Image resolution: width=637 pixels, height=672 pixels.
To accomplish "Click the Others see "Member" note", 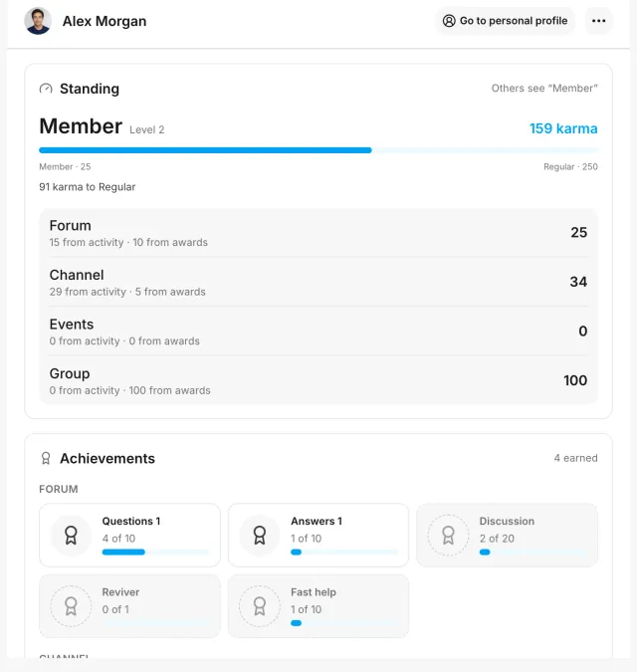I will pyautogui.click(x=544, y=89).
